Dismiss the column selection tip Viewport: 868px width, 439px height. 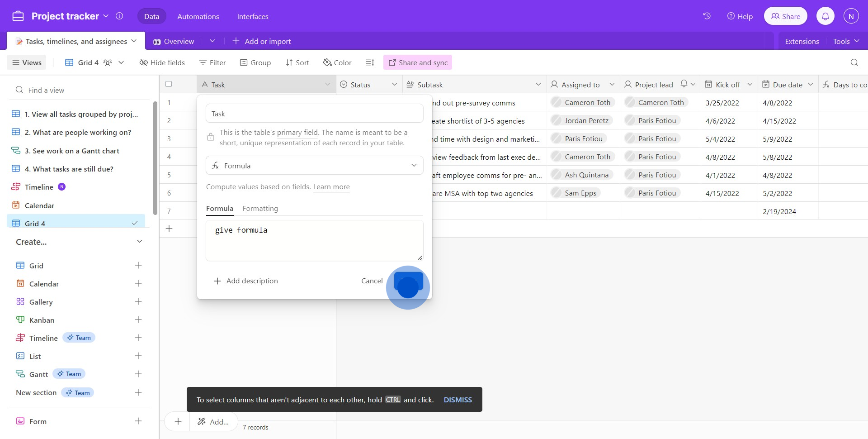point(458,400)
